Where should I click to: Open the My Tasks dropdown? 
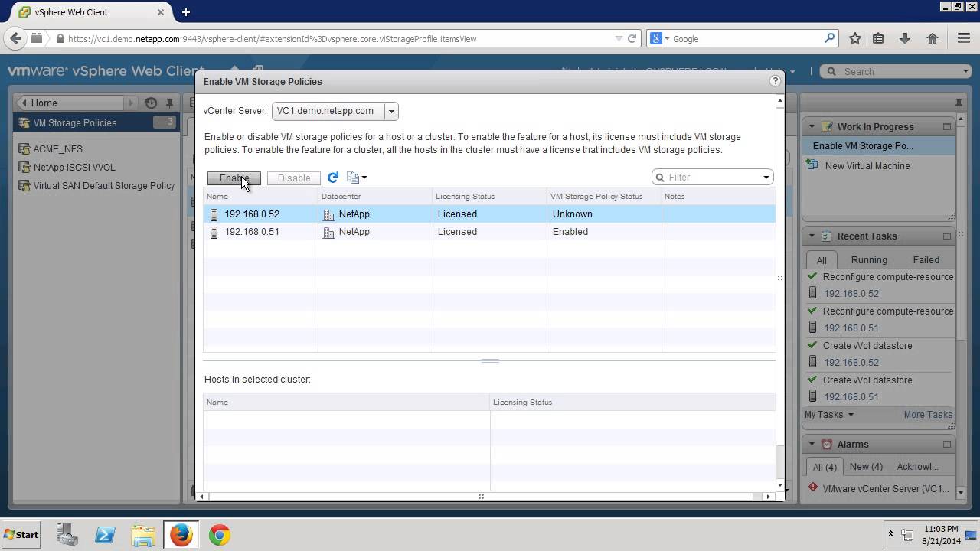[828, 415]
